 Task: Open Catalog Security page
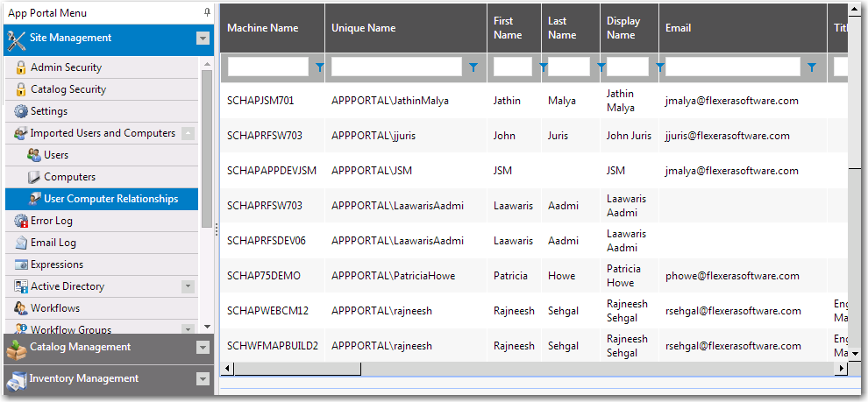click(68, 89)
